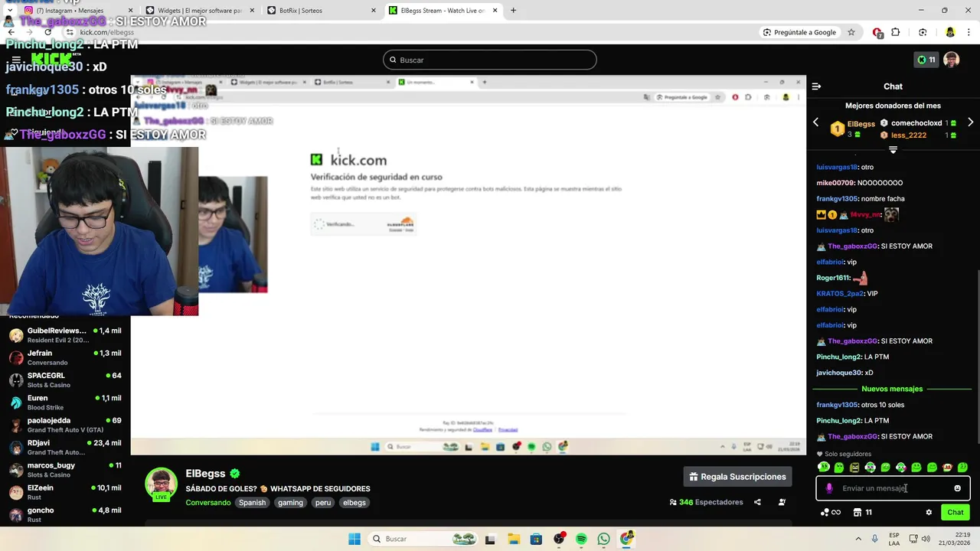Open Euren recommended channel
The width and height of the screenshot is (980, 551).
click(65, 403)
